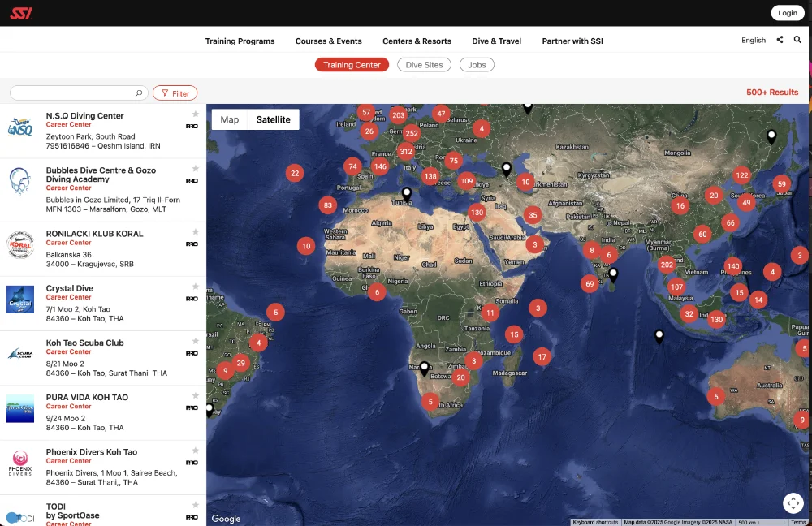Open cluster 203 at top of Europe
Viewport: 812px width, 526px height.
(x=398, y=115)
